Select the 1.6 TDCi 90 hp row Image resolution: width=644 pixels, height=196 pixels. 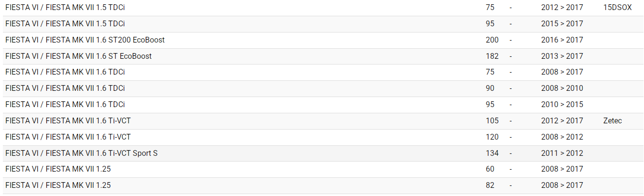click(x=65, y=88)
